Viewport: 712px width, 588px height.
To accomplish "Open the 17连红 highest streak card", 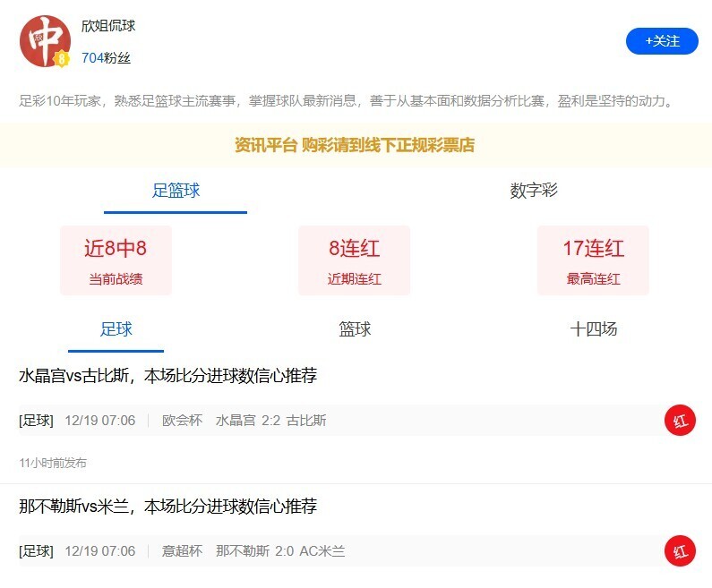I will click(x=593, y=260).
